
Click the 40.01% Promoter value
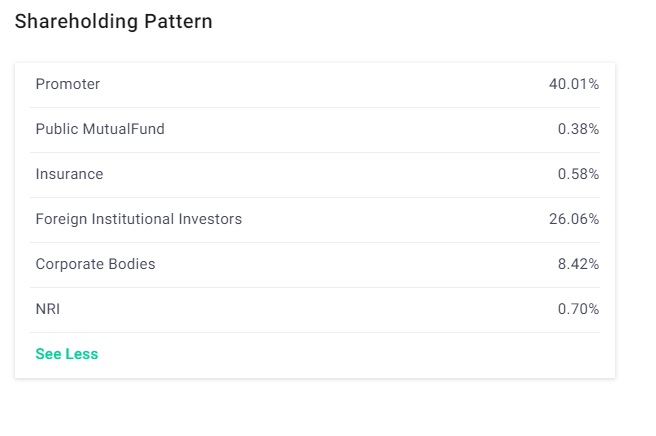point(574,84)
